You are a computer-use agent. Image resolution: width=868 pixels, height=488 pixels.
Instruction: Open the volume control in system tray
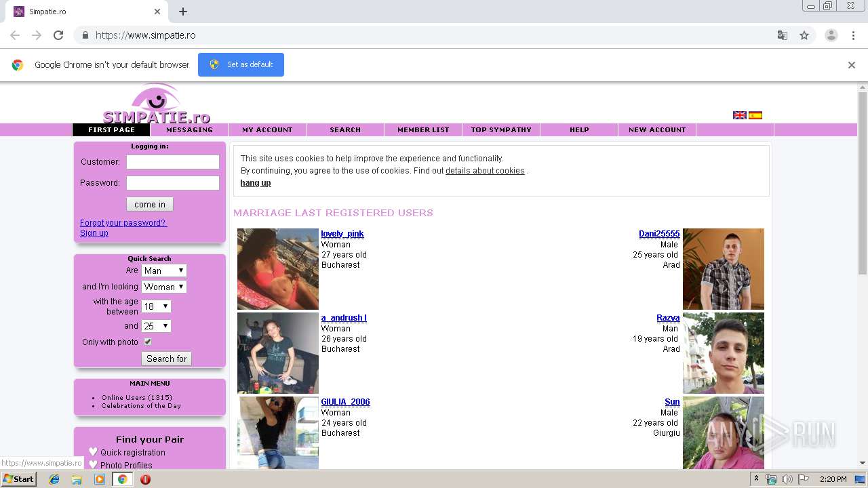click(787, 479)
